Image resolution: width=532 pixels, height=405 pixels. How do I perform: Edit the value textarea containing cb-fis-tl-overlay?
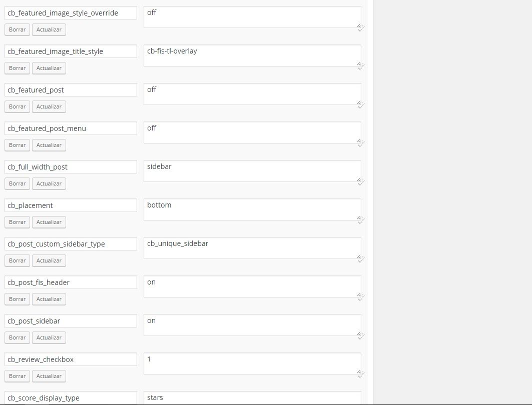252,55
